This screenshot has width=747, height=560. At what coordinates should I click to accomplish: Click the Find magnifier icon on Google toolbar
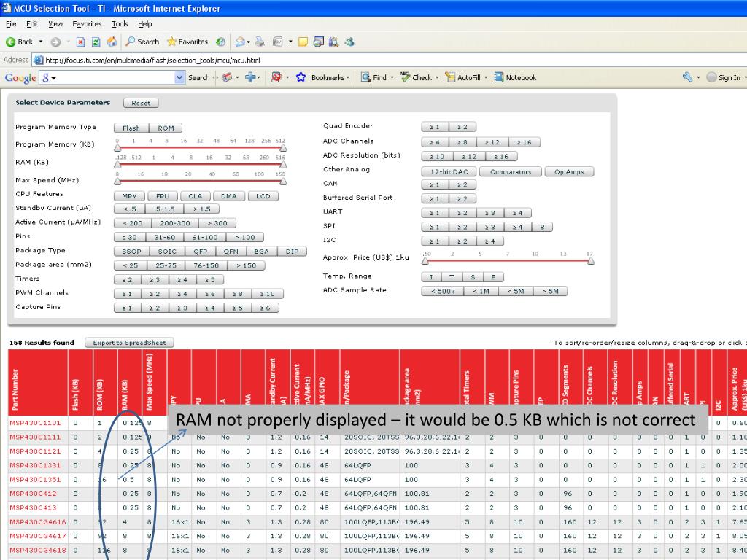point(365,77)
